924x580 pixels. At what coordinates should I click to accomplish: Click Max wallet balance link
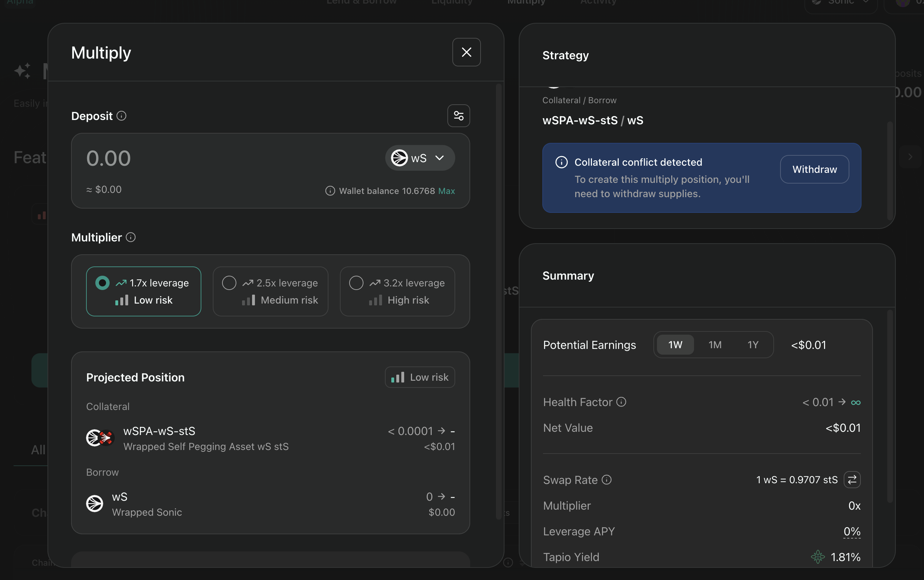pyautogui.click(x=446, y=191)
